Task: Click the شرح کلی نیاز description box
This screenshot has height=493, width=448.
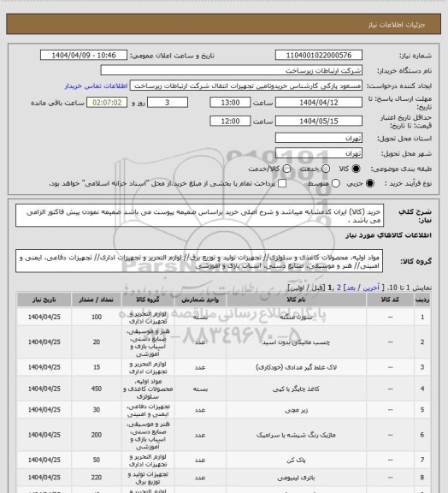Action: (199, 216)
